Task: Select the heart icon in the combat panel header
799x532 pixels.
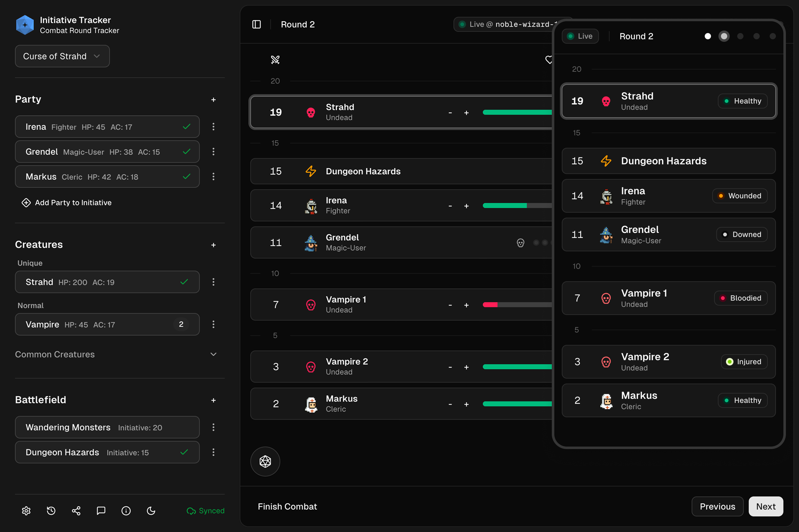Action: coord(549,60)
